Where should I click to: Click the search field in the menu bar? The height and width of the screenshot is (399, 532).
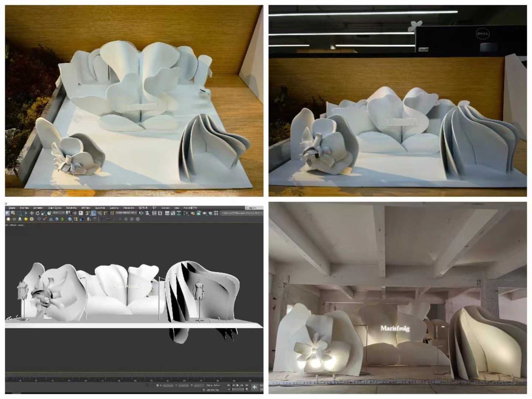coord(254,208)
